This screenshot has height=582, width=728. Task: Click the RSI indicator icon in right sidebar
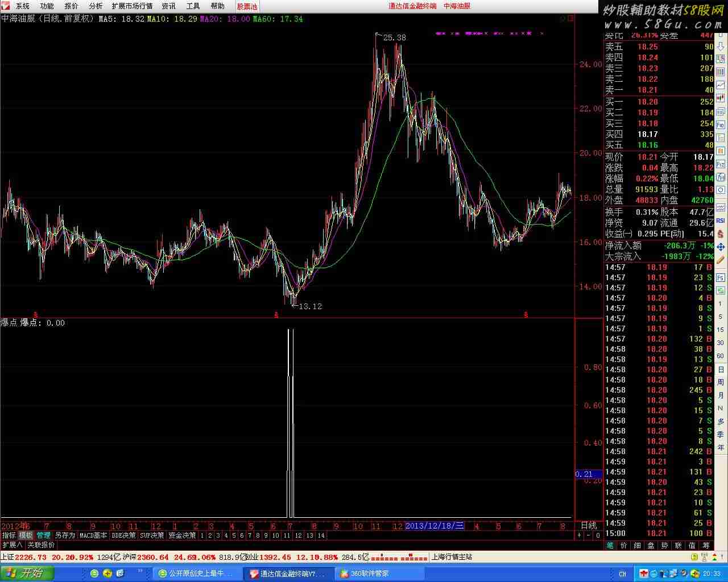pos(721,221)
